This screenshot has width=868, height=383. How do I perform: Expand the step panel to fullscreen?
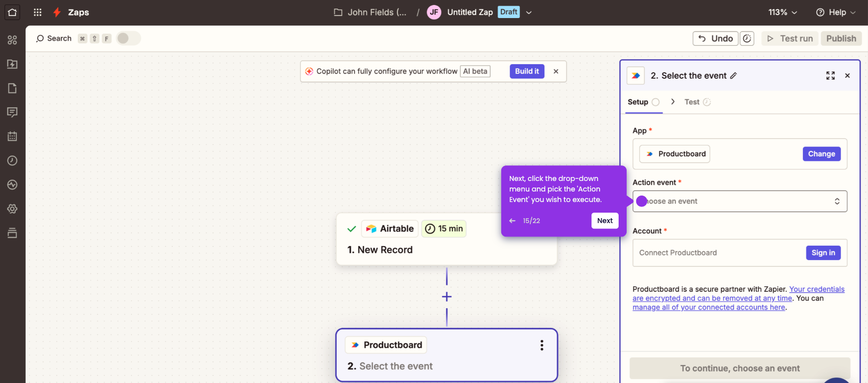pyautogui.click(x=830, y=76)
